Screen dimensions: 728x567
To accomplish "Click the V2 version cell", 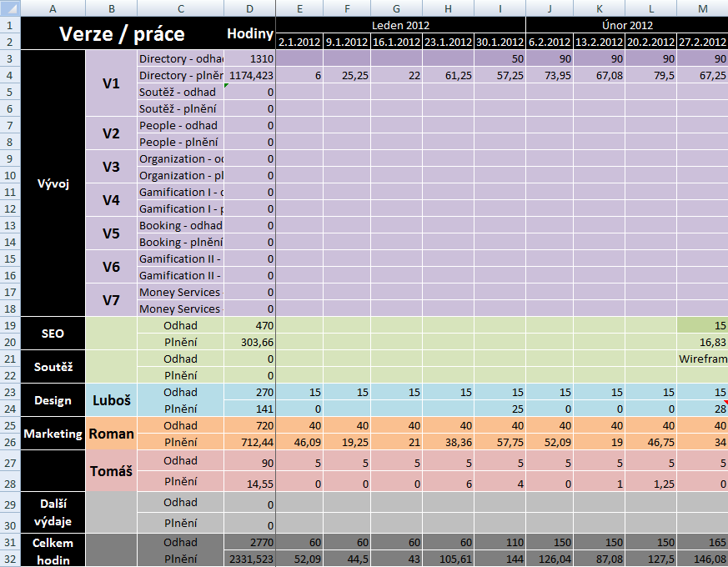I will coord(112,133).
